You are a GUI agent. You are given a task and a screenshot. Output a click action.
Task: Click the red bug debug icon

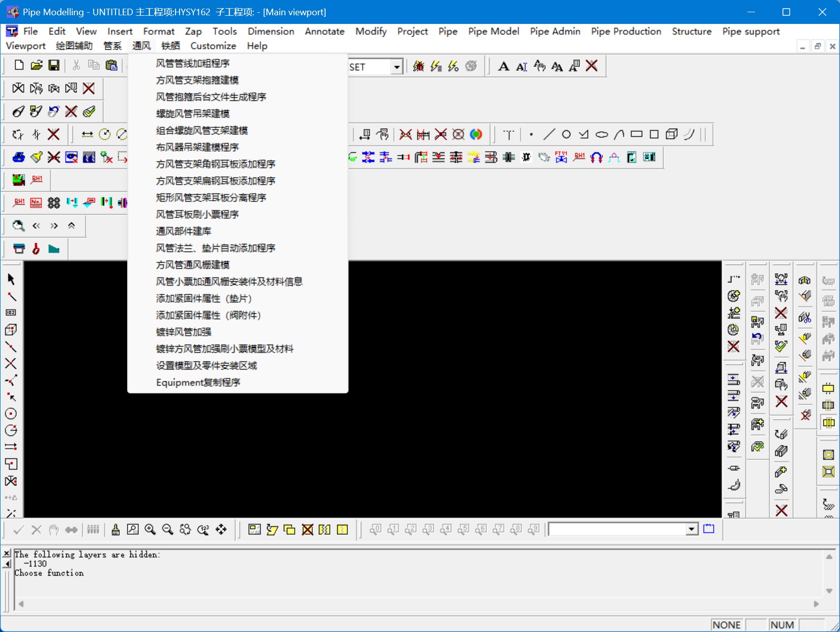[418, 66]
